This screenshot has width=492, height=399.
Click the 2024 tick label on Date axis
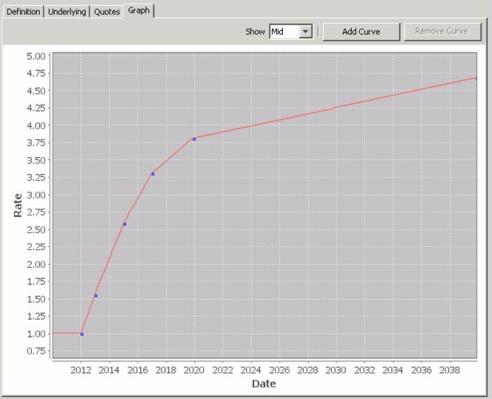coord(251,370)
